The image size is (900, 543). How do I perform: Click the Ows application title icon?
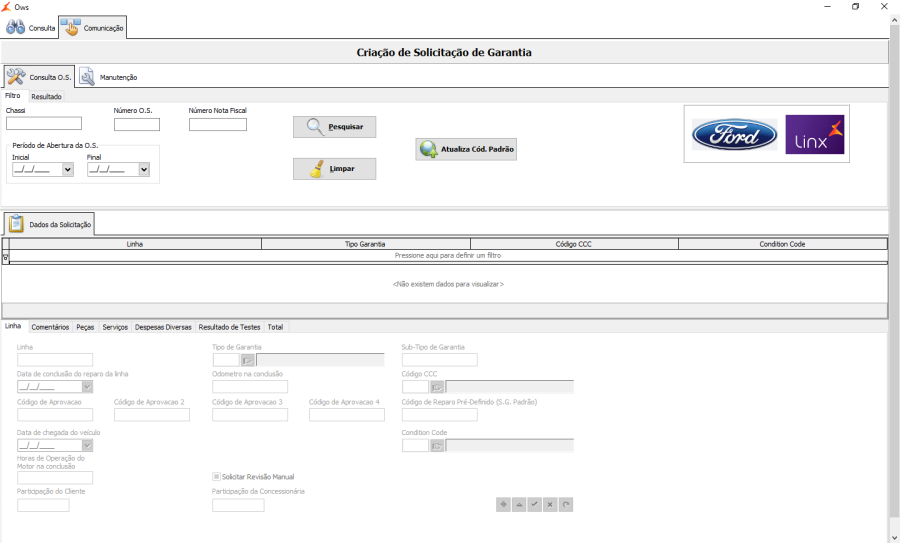tap(6, 7)
